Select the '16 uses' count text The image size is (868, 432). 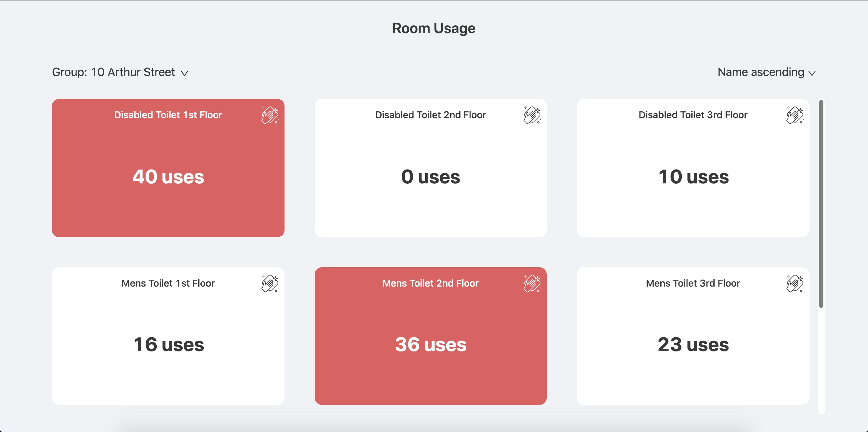coord(168,344)
